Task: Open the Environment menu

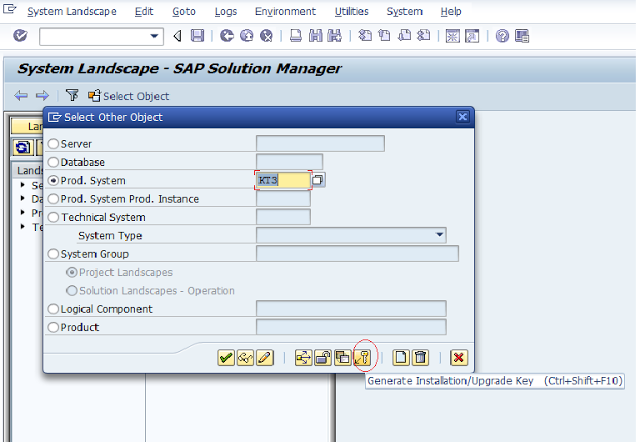Action: tap(285, 11)
